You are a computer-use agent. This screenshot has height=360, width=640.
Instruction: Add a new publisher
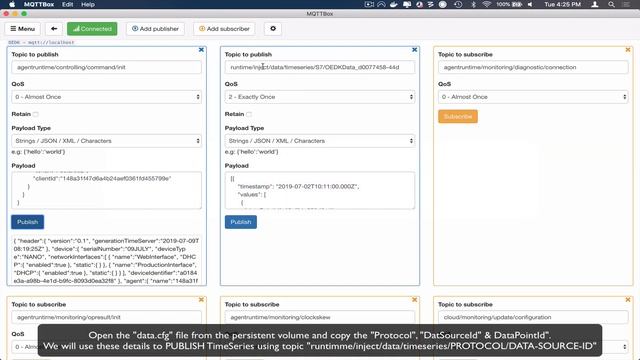point(155,29)
